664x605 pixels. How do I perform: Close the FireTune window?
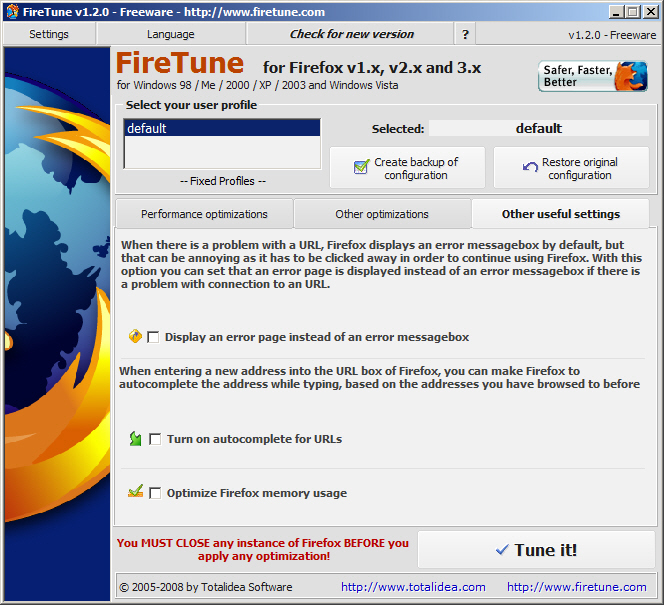pos(650,12)
